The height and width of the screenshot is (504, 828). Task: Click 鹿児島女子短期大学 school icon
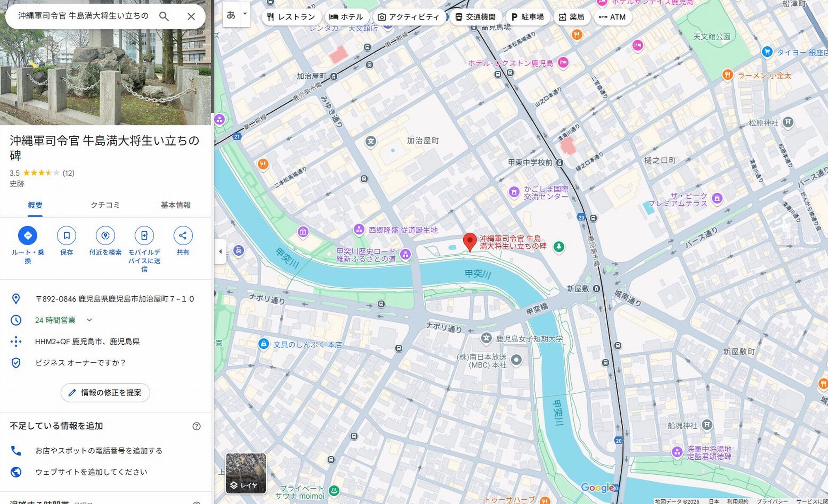pos(486,338)
